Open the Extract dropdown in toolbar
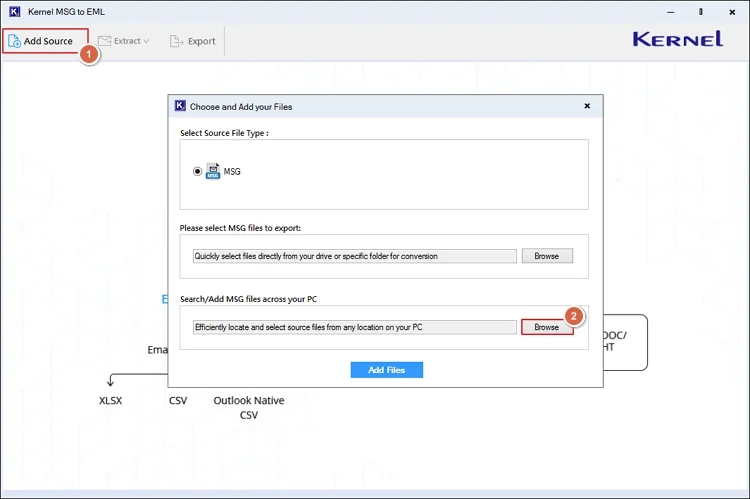 [124, 41]
